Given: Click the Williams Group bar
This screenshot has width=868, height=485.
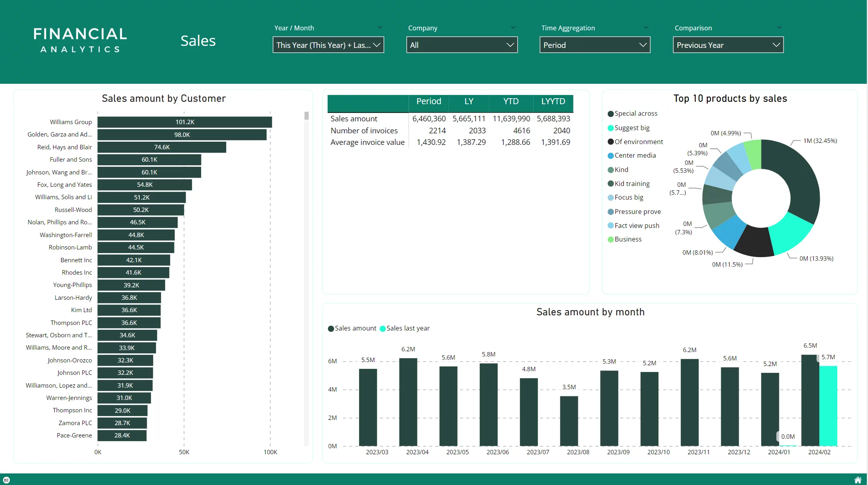Looking at the screenshot, I should tap(184, 122).
